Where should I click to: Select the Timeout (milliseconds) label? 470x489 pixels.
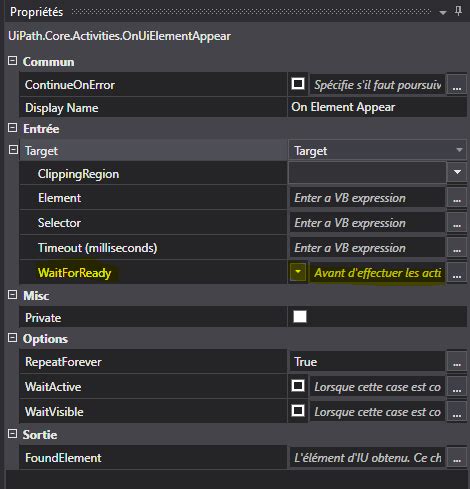97,248
